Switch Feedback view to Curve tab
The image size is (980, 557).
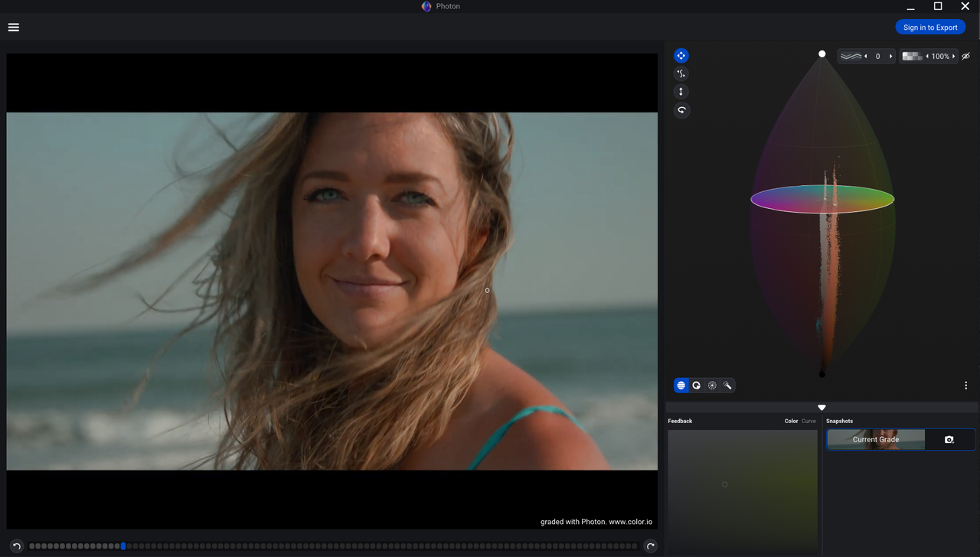(x=808, y=421)
